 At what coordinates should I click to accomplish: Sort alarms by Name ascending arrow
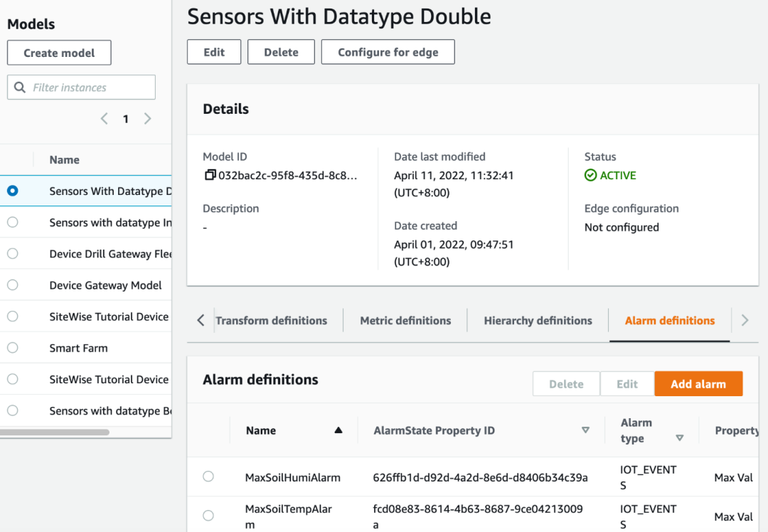[x=338, y=430]
